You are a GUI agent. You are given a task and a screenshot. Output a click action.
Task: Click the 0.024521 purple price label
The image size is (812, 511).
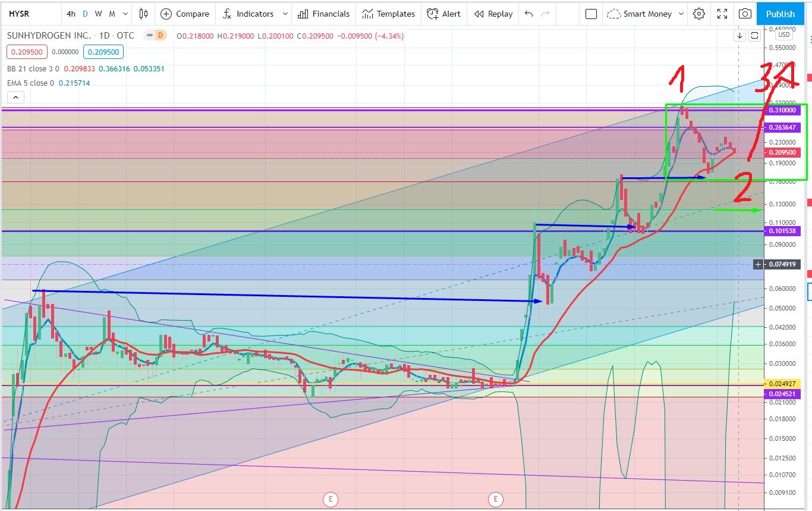point(782,394)
